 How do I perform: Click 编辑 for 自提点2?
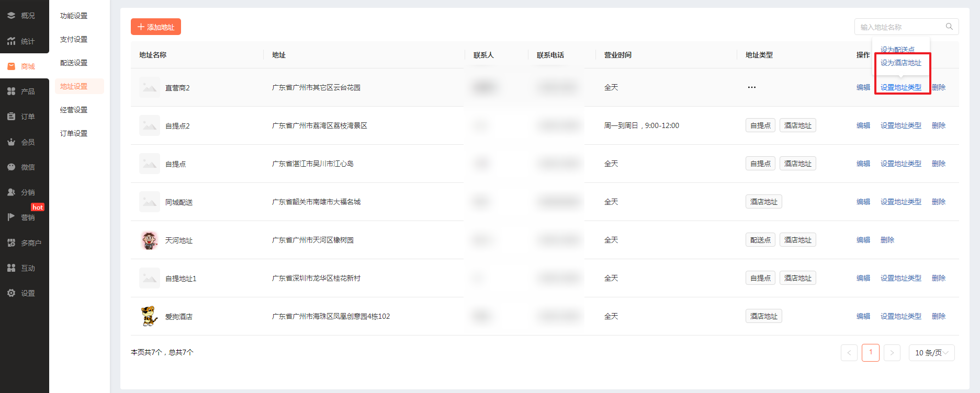(x=863, y=125)
